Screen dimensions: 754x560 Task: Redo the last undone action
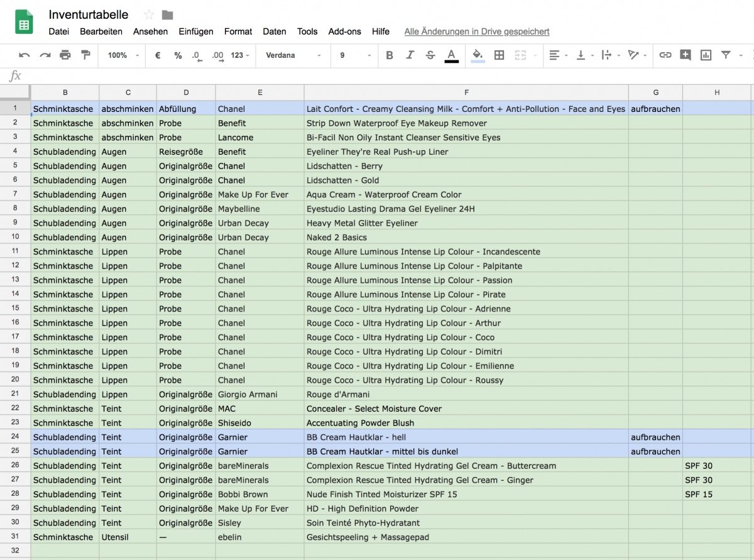click(45, 55)
